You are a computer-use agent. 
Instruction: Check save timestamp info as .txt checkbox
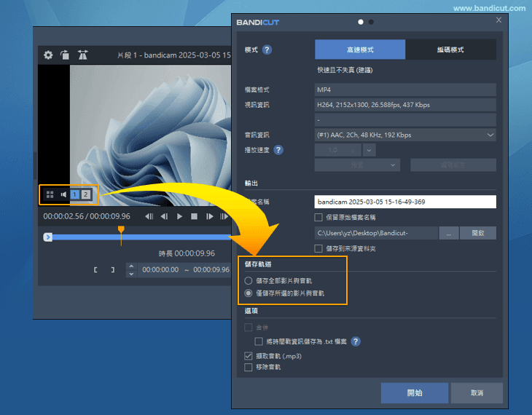click(x=259, y=341)
